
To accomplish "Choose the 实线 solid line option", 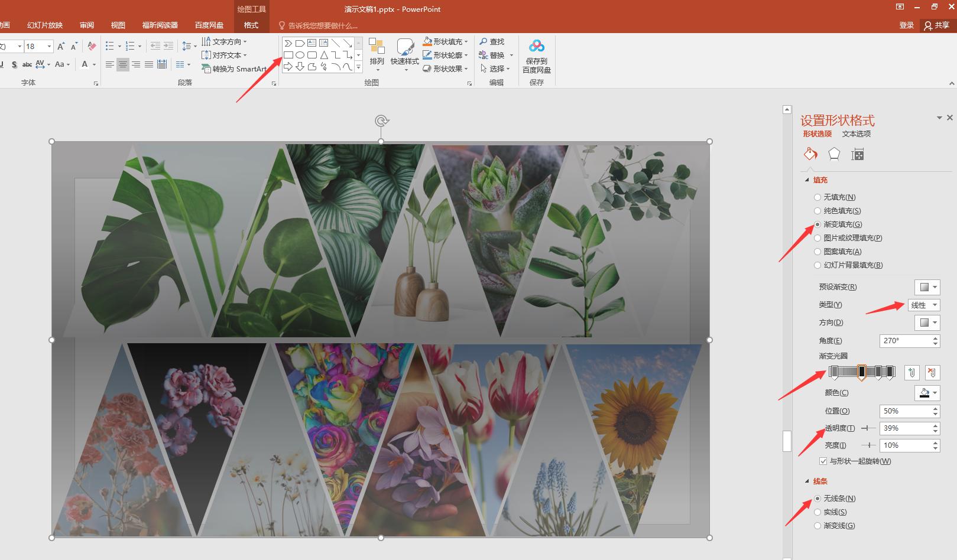I will [x=817, y=512].
